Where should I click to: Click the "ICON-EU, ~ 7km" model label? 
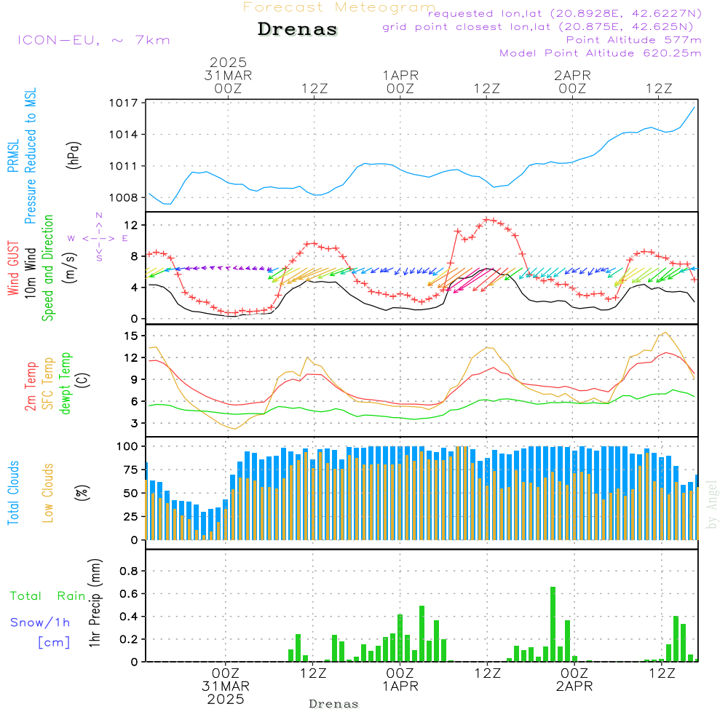94,40
